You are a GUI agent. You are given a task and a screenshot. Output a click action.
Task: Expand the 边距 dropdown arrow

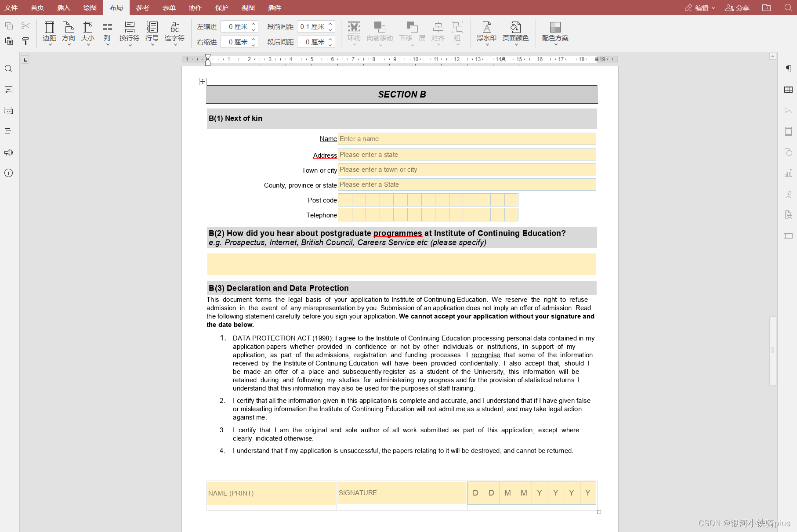tap(50, 44)
